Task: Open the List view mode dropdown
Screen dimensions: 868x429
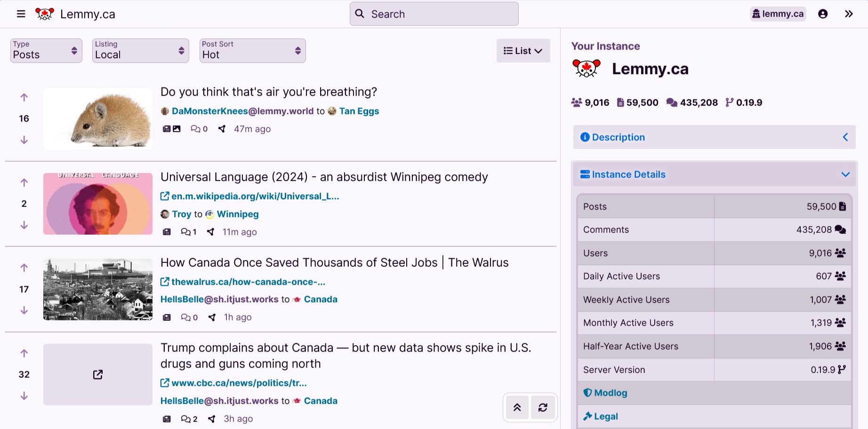Action: (523, 51)
